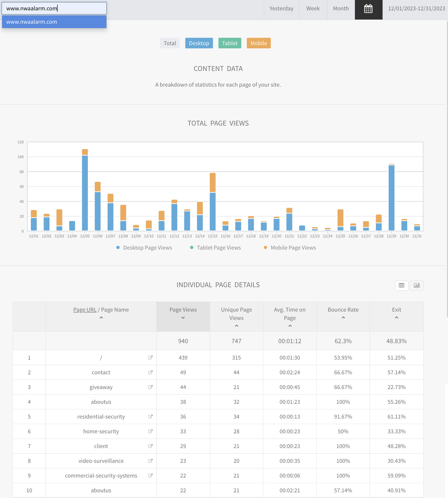Select the Month date range tab
This screenshot has height=498, width=448.
(x=341, y=9)
